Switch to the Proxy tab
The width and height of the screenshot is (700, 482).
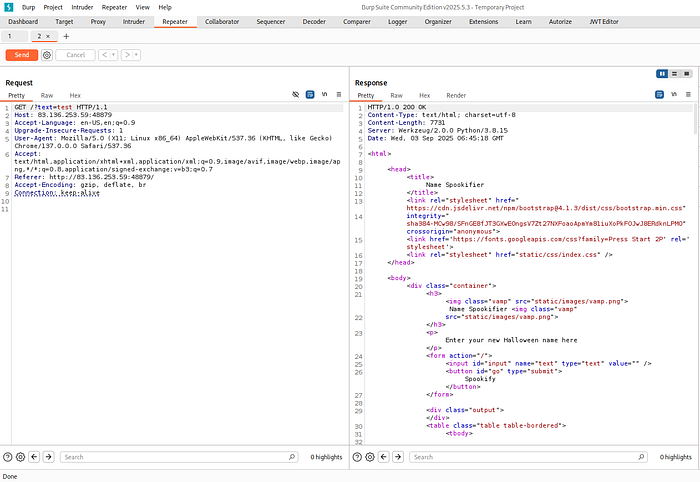[x=98, y=21]
